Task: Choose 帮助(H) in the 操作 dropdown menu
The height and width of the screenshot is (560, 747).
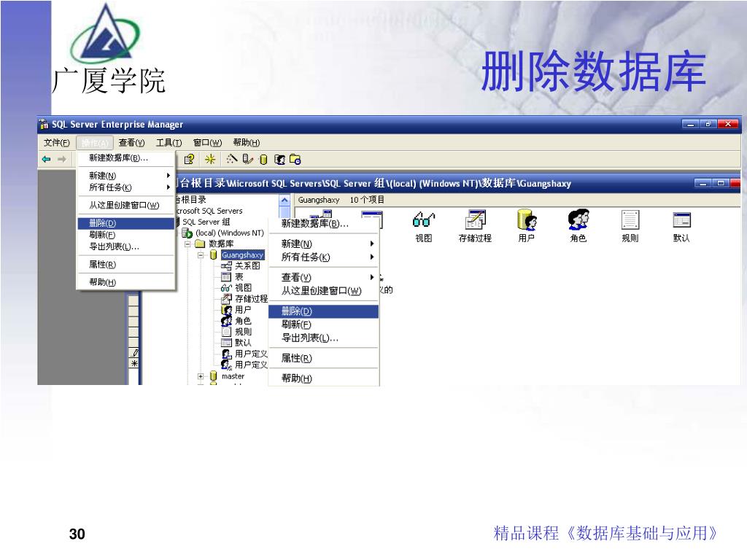Action: 125,282
